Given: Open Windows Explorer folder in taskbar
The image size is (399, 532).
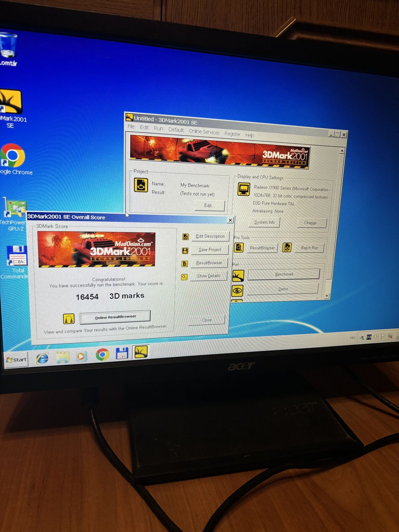Looking at the screenshot, I should click(63, 357).
